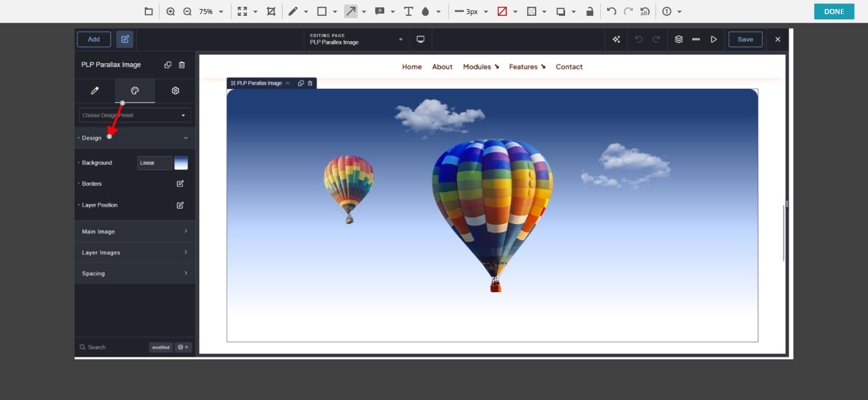Viewport: 868px width, 400px height.
Task: Open the 75% zoom level dropdown
Action: click(212, 11)
